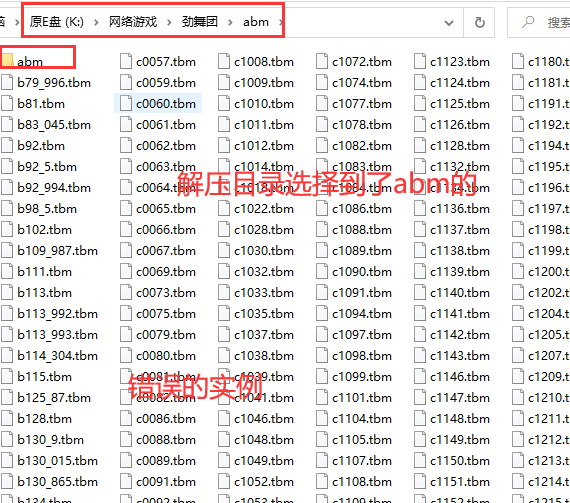Screen dimensions: 570x503
Task: Select file b113_992.tbm
Action: click(50, 314)
